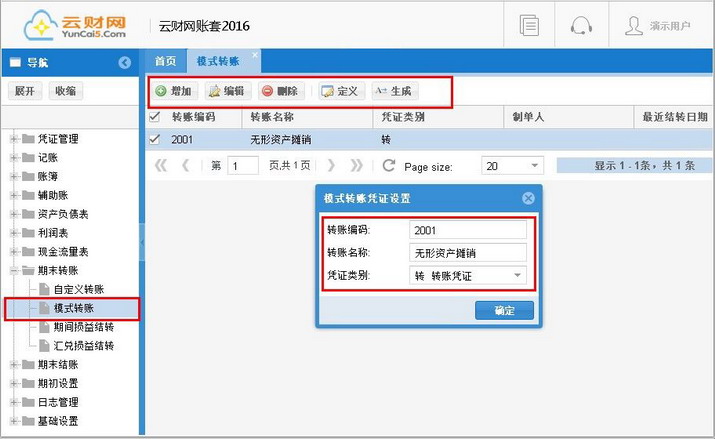Toggle the select-all checkbox in header

coord(154,117)
